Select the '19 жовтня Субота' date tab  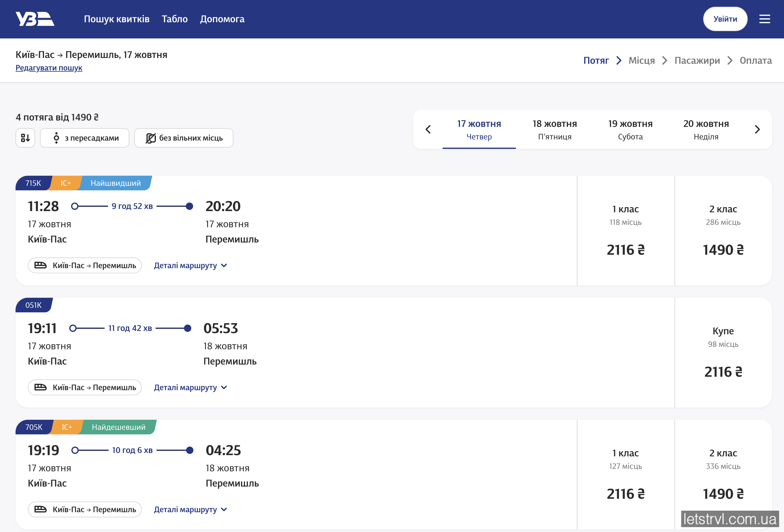pyautogui.click(x=630, y=130)
